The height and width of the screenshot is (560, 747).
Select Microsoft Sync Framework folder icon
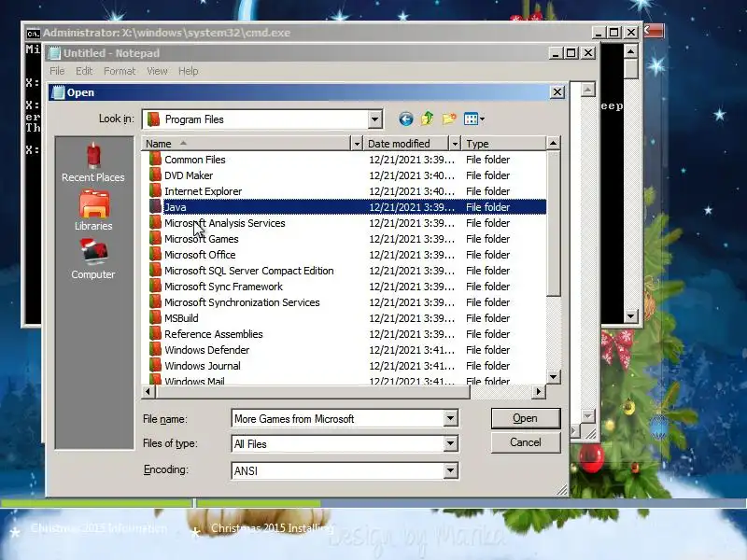(155, 287)
